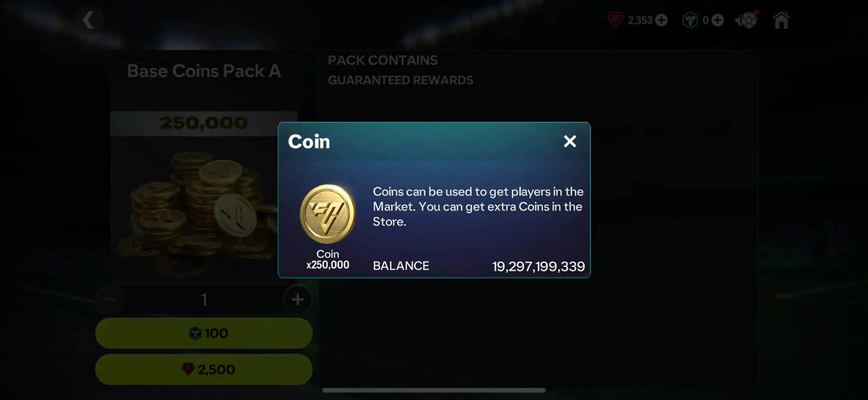Screen dimensions: 868x400
Task: Buy pack for 100 FC Points
Action: 204,333
